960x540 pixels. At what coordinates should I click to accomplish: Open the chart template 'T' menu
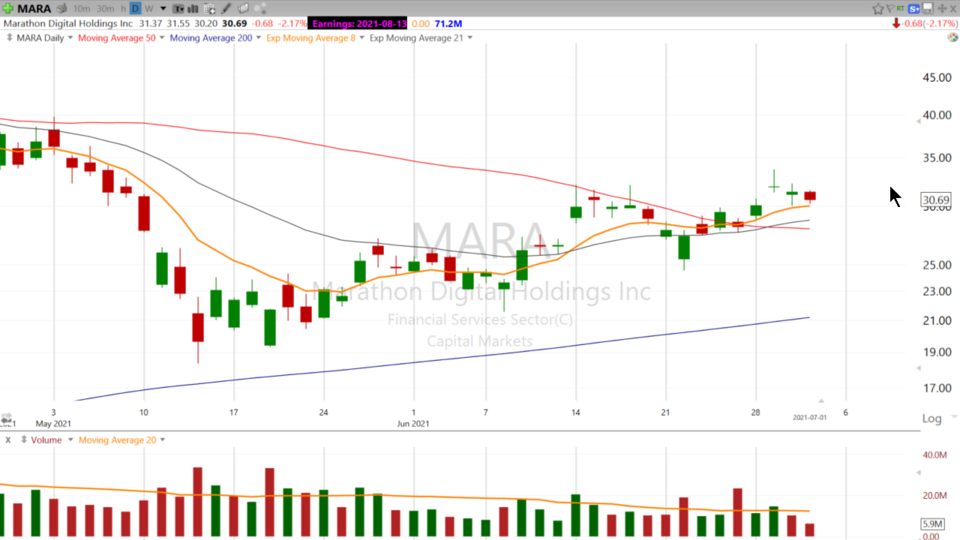tap(178, 9)
